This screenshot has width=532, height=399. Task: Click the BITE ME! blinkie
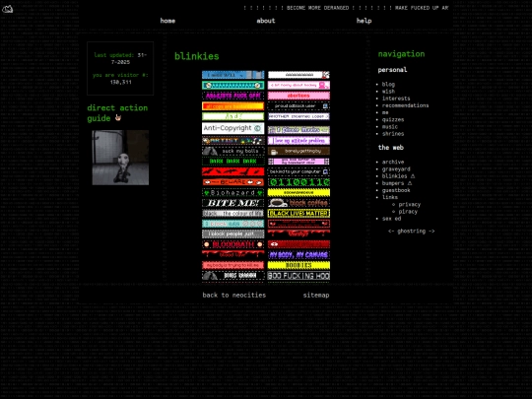click(233, 203)
